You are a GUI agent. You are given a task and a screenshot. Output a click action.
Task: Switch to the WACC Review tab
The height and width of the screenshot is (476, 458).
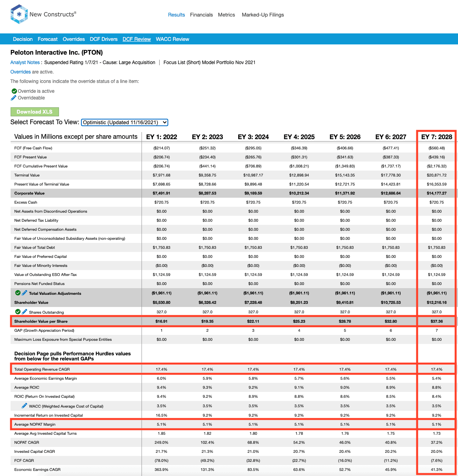tap(173, 39)
